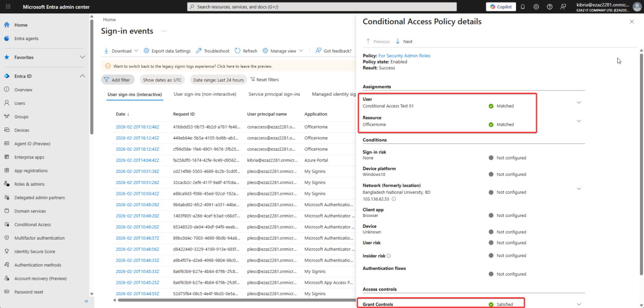Go to Home in the sidebar
Image resolution: width=644 pixels, height=308 pixels.
point(21,25)
